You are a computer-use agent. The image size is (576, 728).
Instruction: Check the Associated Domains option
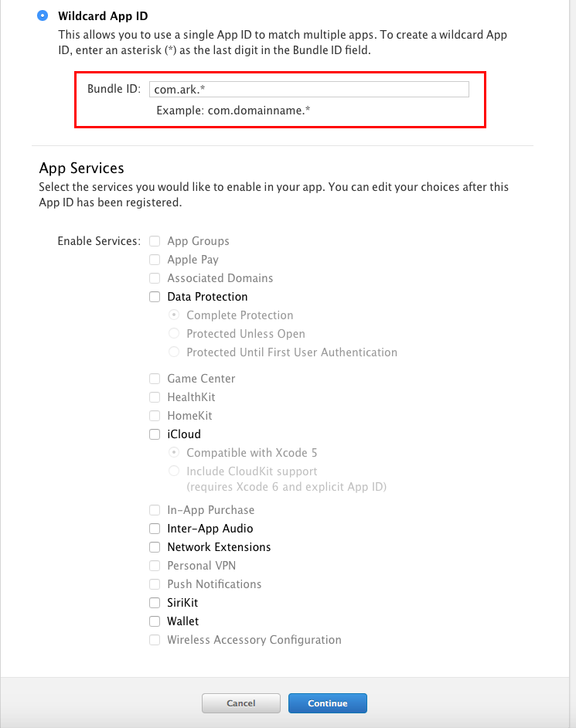[155, 278]
